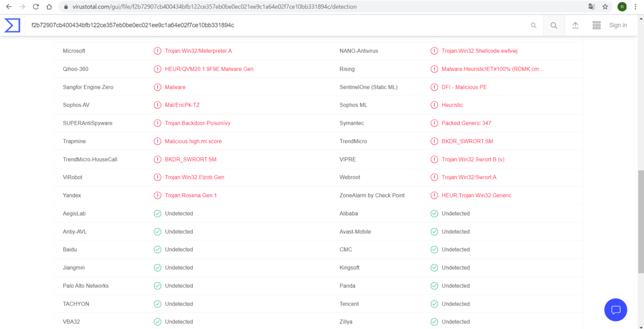Select Trojan.Backdoor-PoisonIvy detection text
This screenshot has width=644, height=329.
tap(197, 123)
